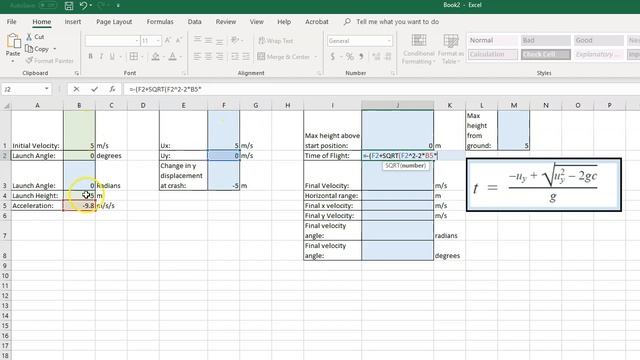This screenshot has height=360, width=640.
Task: Click the Paste clipboard icon
Action: [x=13, y=41]
